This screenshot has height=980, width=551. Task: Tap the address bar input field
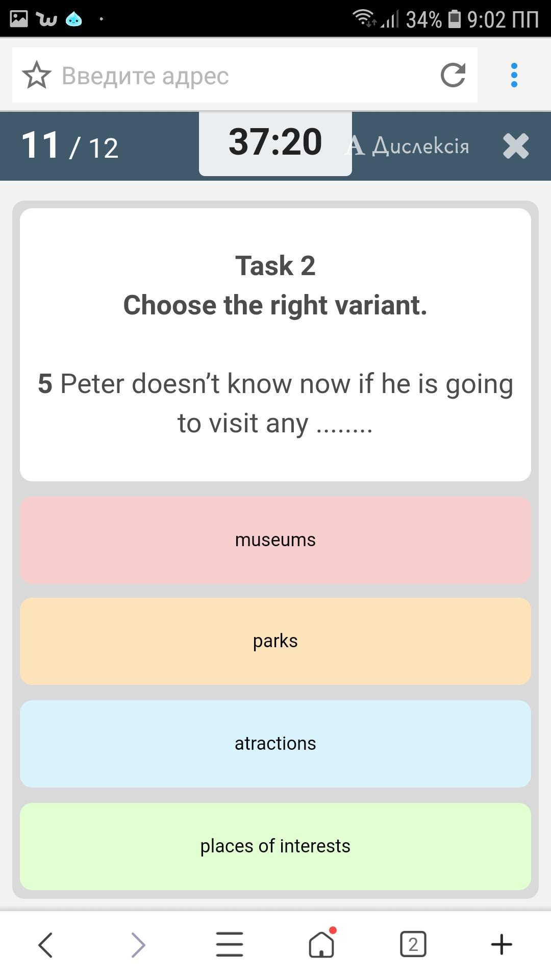point(245,76)
